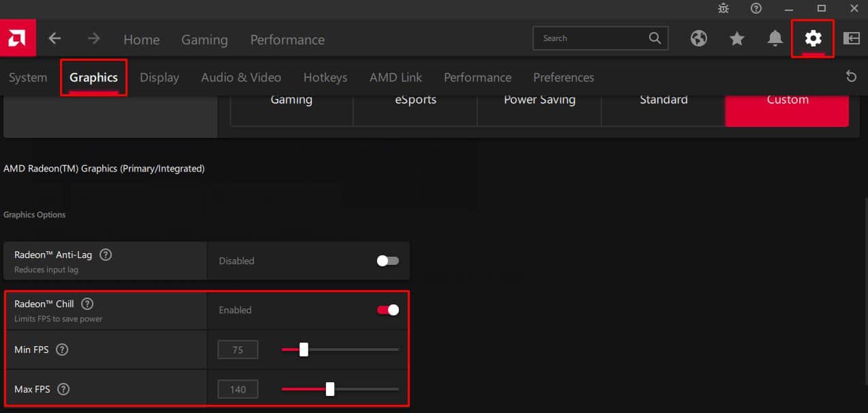
Task: Click the Max FPS value field 140
Action: [x=238, y=390]
